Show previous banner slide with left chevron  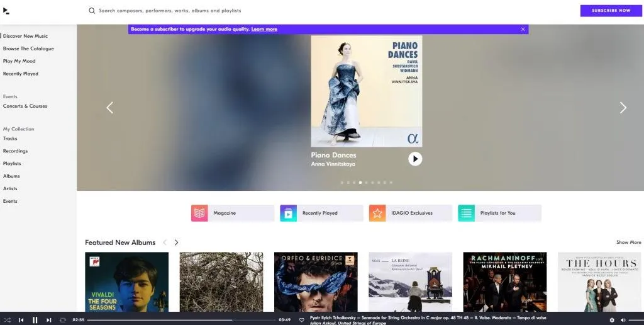pyautogui.click(x=109, y=108)
